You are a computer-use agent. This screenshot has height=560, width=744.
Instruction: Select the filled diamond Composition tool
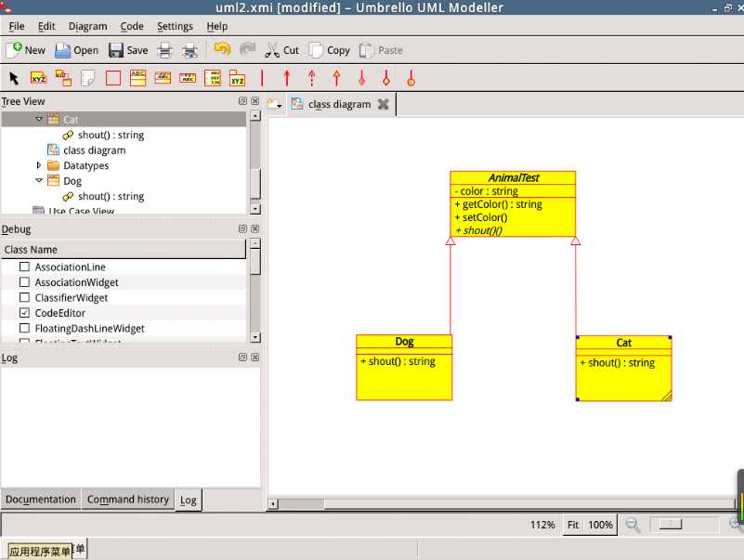361,78
